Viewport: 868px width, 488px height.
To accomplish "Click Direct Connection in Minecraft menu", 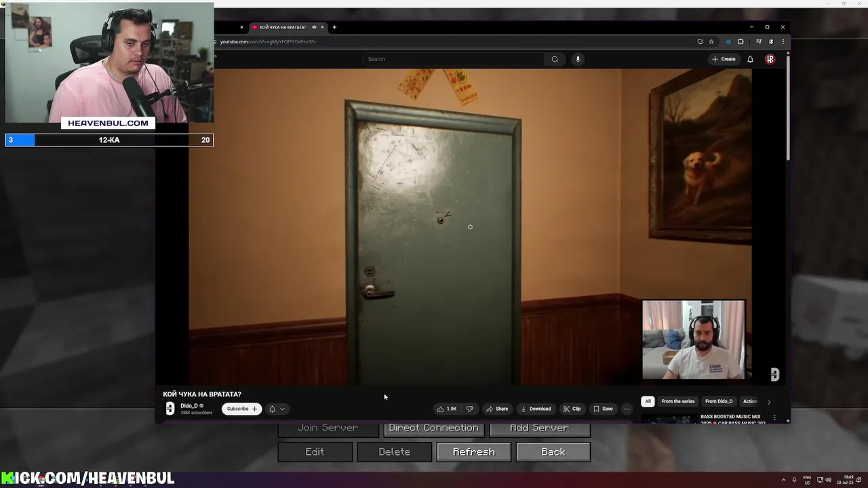I will point(434,428).
